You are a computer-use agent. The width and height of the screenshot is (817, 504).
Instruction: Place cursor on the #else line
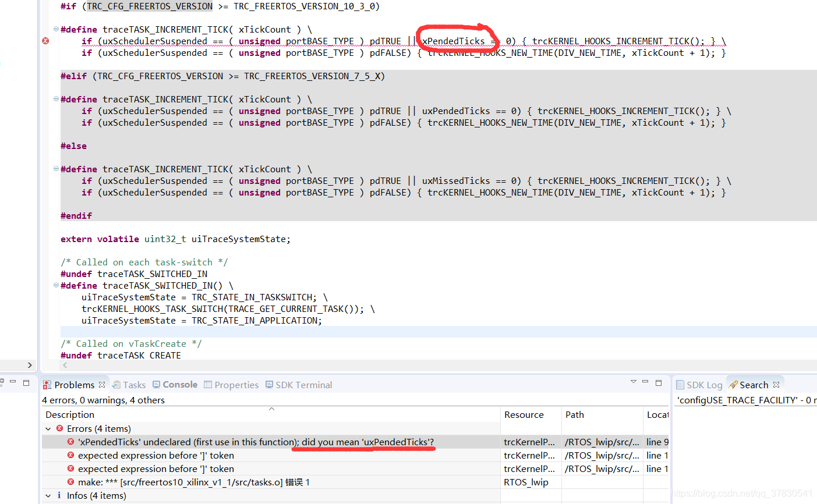coord(73,145)
